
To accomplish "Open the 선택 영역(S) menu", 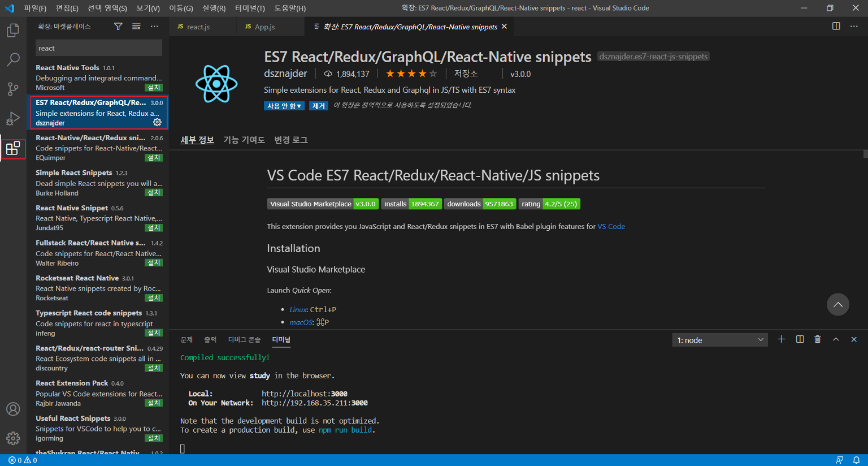I will click(x=107, y=8).
